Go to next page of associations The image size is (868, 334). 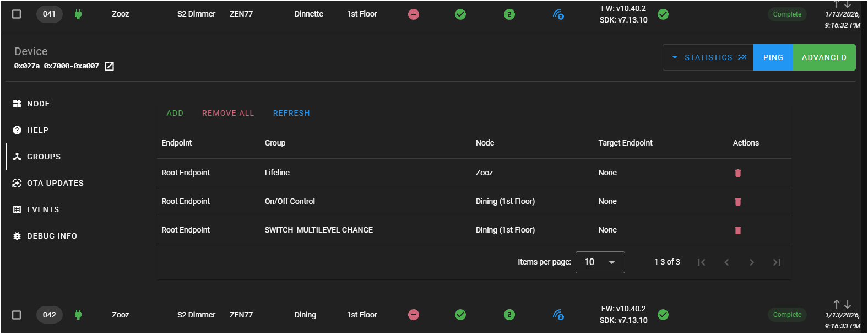click(751, 262)
